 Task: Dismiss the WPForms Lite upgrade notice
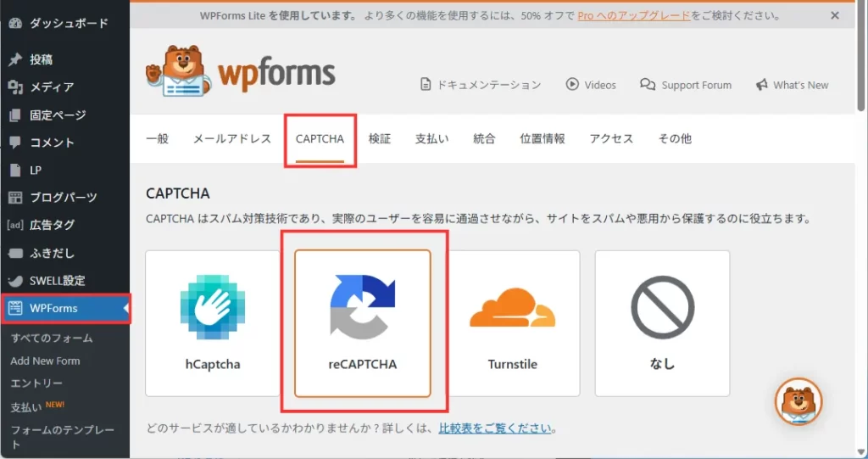click(835, 15)
